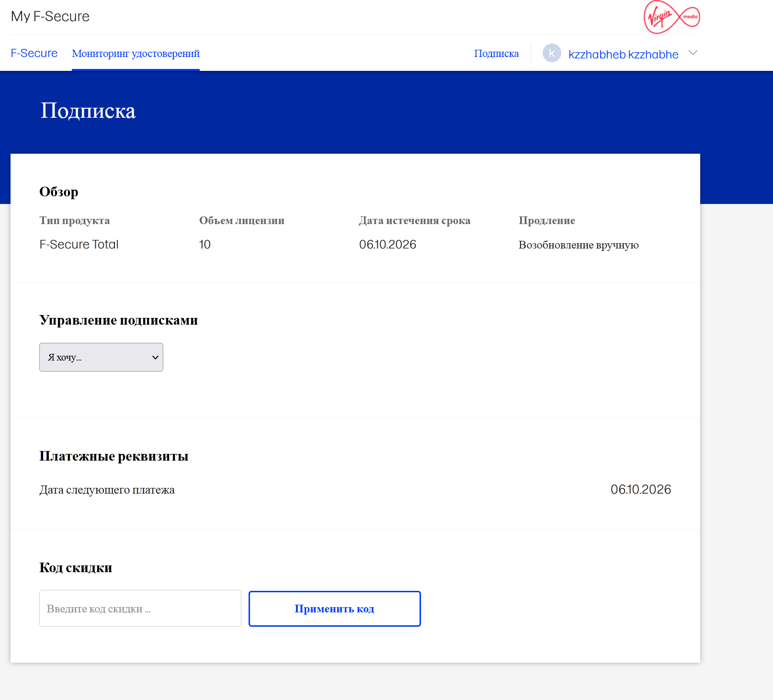Open the "Я хочу..." subscription dropdown
Image resolution: width=773 pixels, height=700 pixels.
point(101,357)
